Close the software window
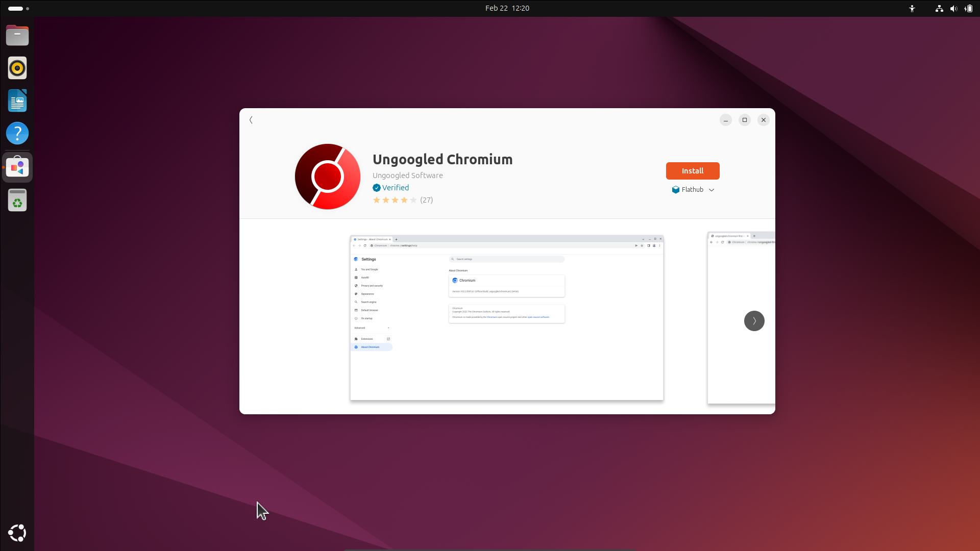Image resolution: width=980 pixels, height=551 pixels. tap(764, 120)
